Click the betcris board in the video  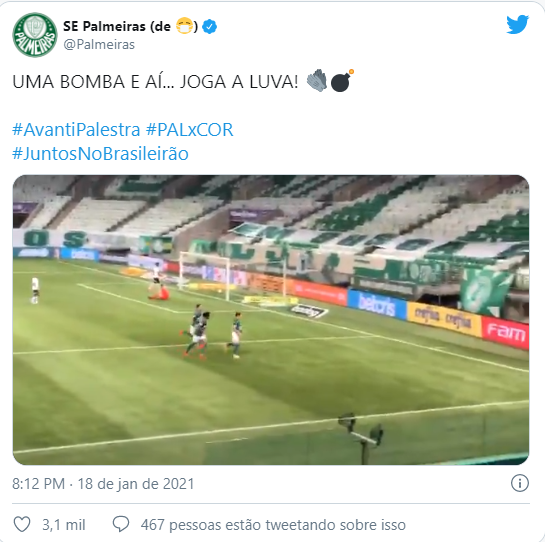[377, 305]
